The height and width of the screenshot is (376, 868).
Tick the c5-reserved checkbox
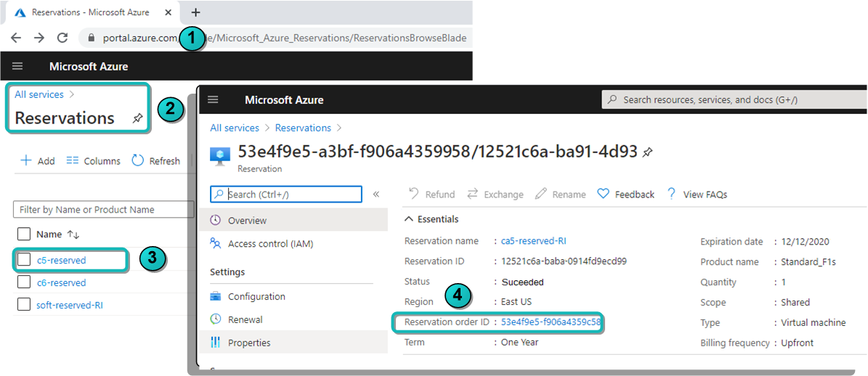[24, 260]
